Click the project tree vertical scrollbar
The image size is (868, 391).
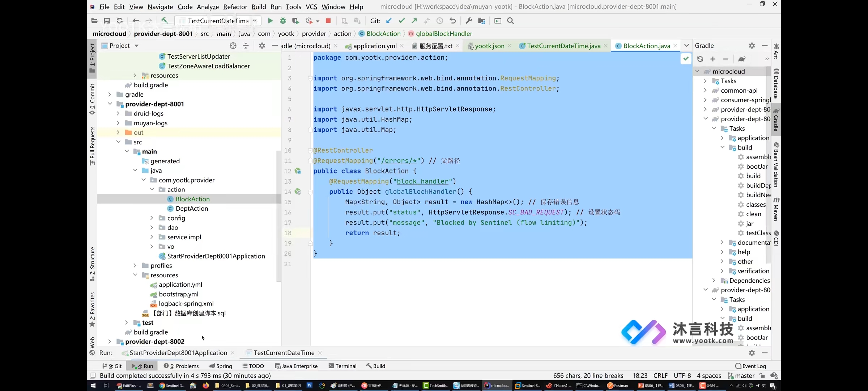pyautogui.click(x=278, y=216)
